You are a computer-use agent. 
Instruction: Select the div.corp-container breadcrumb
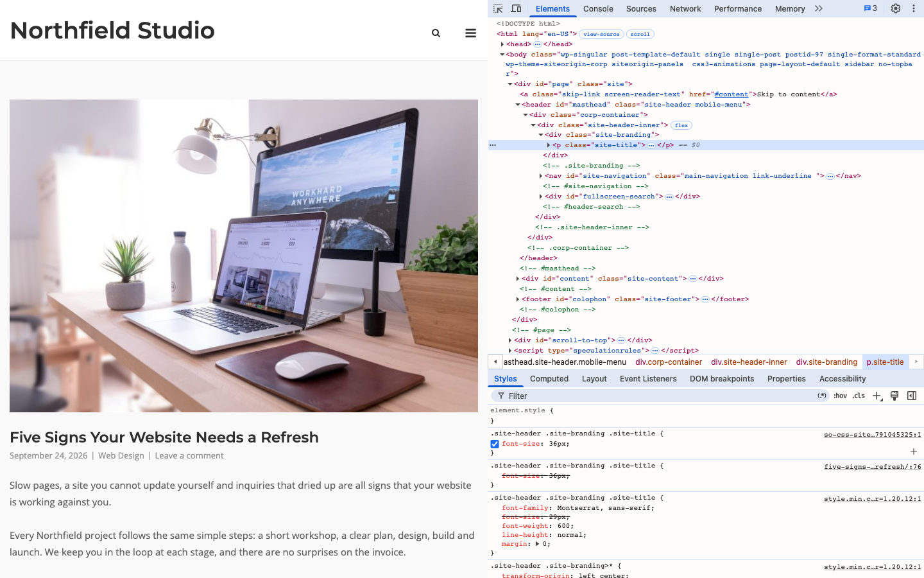point(669,362)
